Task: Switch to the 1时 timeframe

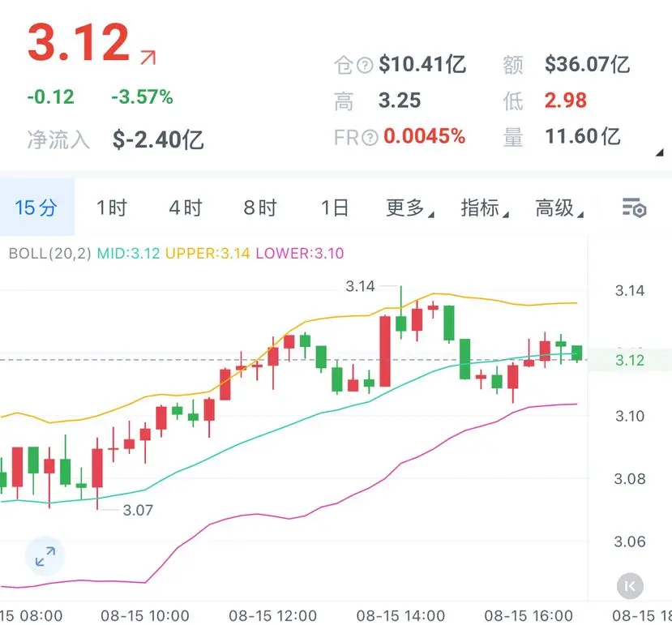Action: (111, 208)
